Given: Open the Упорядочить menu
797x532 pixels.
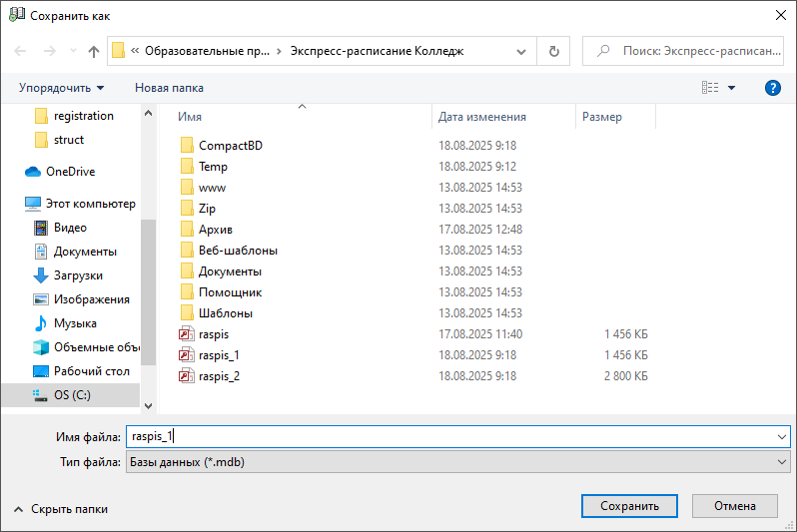Looking at the screenshot, I should [61, 88].
